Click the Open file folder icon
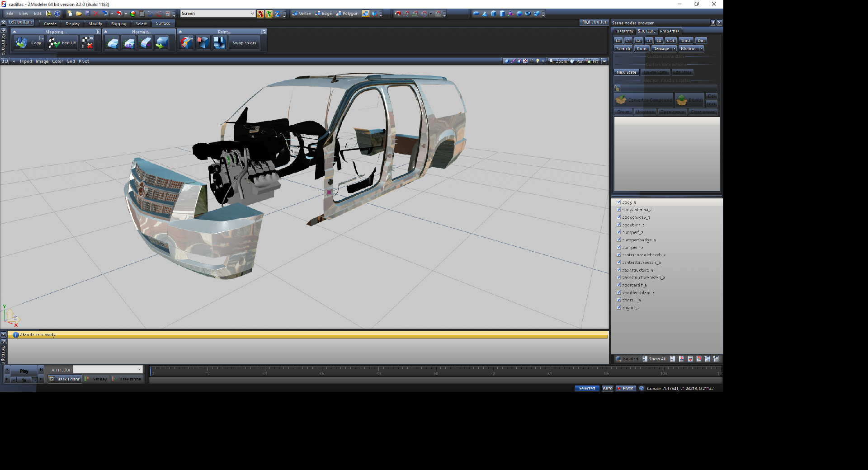Screen dimensions: 868x470 point(79,14)
